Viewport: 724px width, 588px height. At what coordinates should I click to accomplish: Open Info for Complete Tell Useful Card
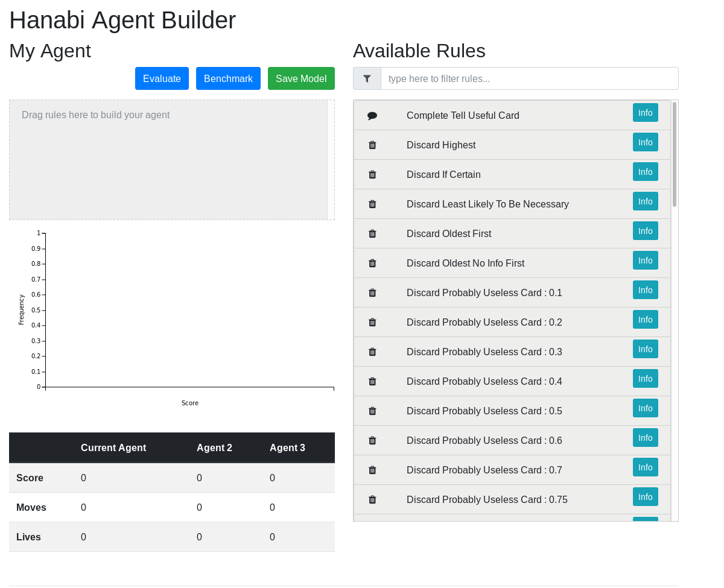point(646,112)
